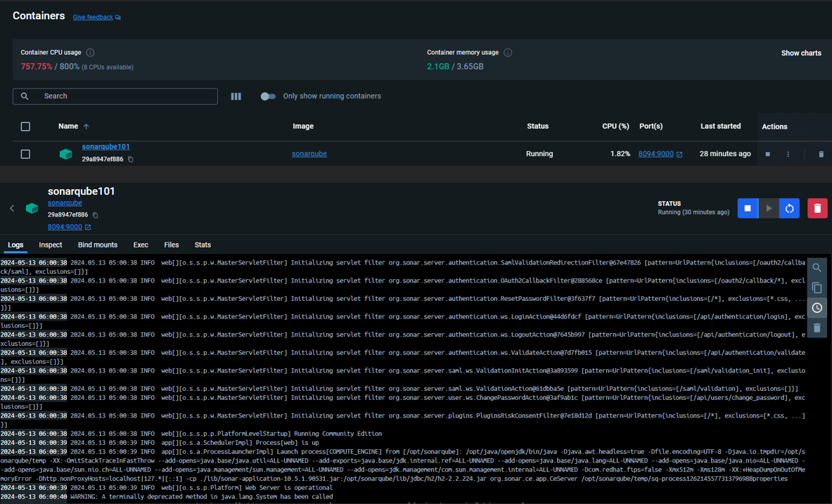
Task: Click Show charts button
Action: 801,53
